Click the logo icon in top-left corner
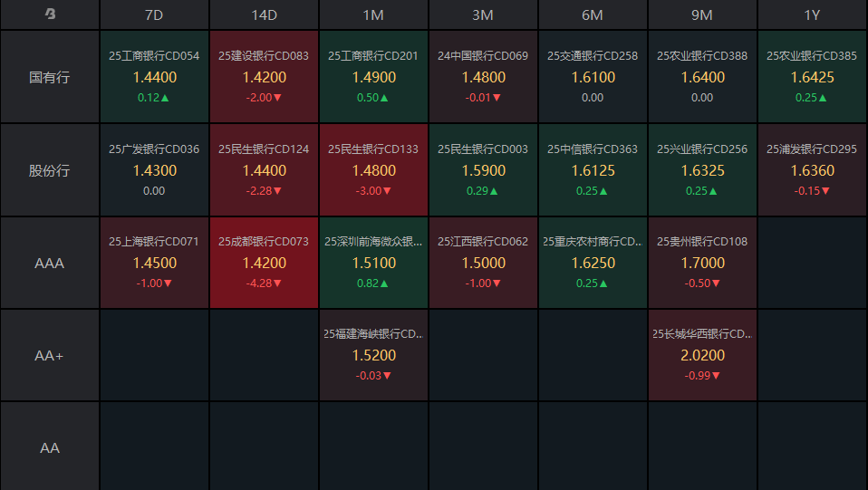868x490 pixels. (x=50, y=14)
